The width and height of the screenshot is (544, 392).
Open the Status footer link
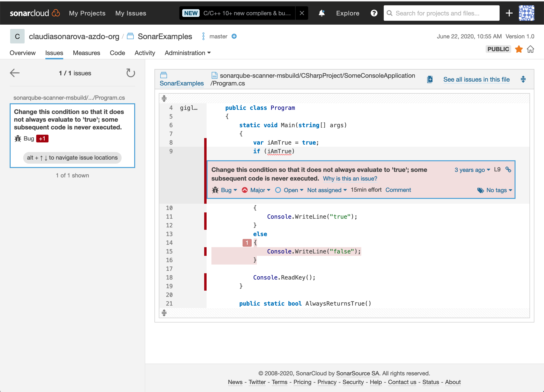point(431,382)
